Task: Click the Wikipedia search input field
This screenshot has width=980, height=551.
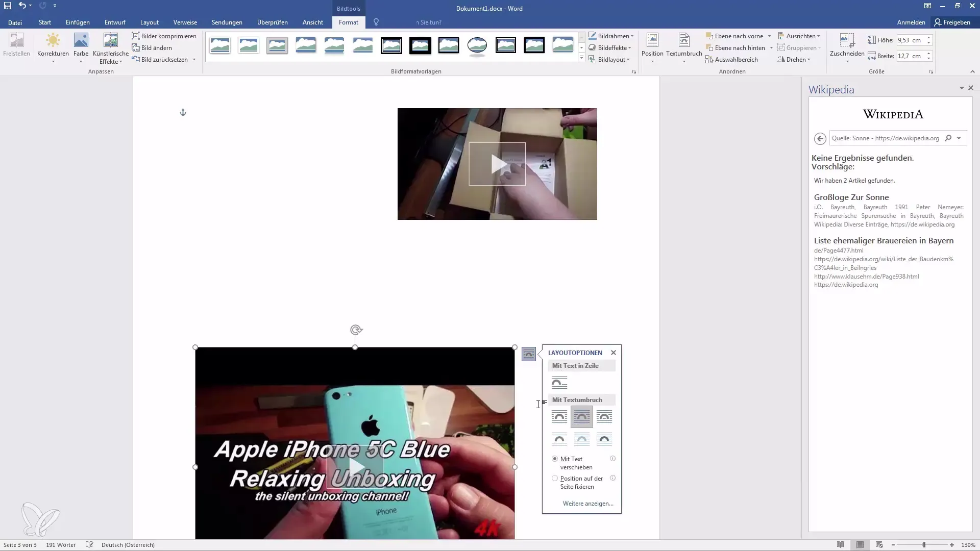Action: pos(887,138)
